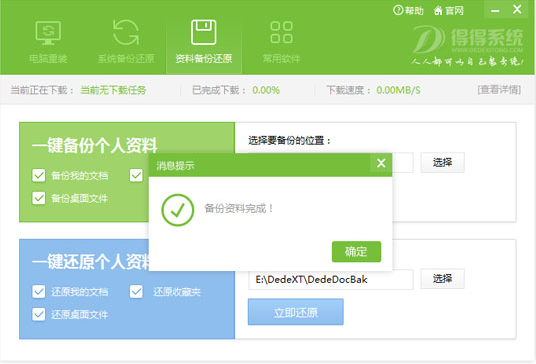Close the 消息提示 message dialog

381,163
